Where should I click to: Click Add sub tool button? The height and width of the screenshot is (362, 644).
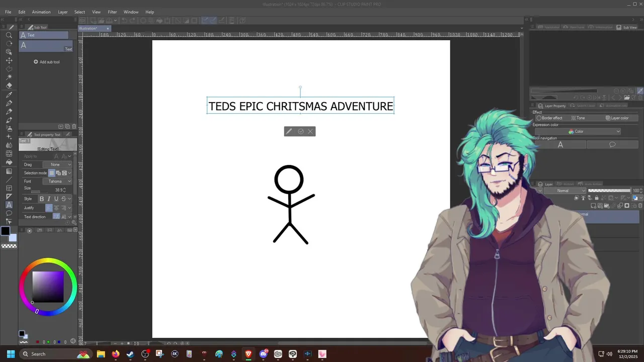[47, 62]
